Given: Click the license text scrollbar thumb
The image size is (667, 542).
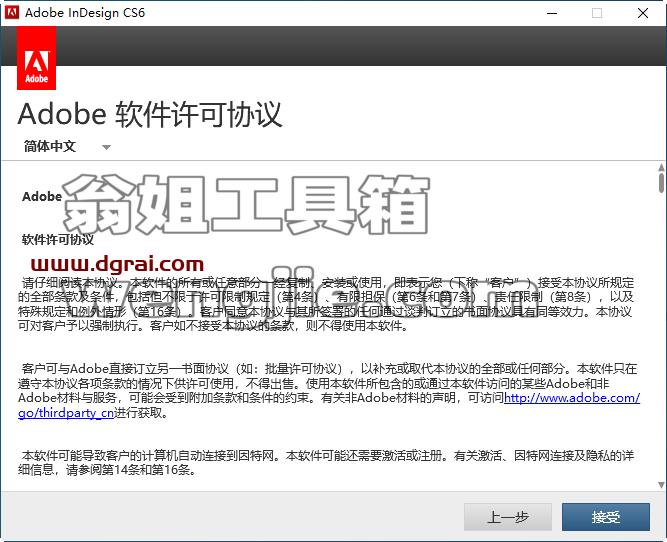Looking at the screenshot, I should coord(661,182).
